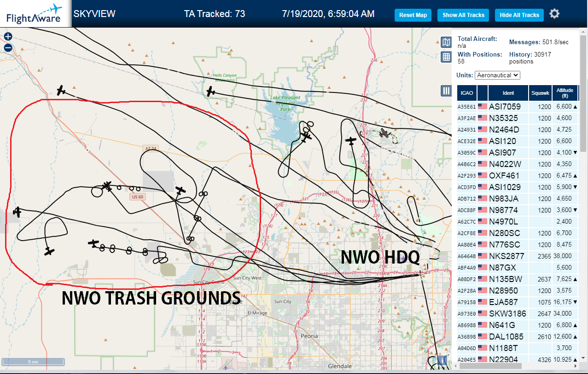The height and width of the screenshot is (374, 588).
Task: Select the N983JA ident
Action: (504, 198)
